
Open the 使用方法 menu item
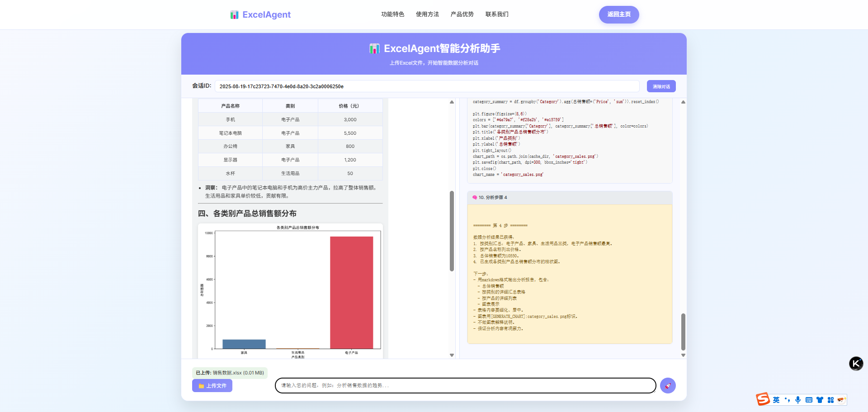[x=427, y=14]
